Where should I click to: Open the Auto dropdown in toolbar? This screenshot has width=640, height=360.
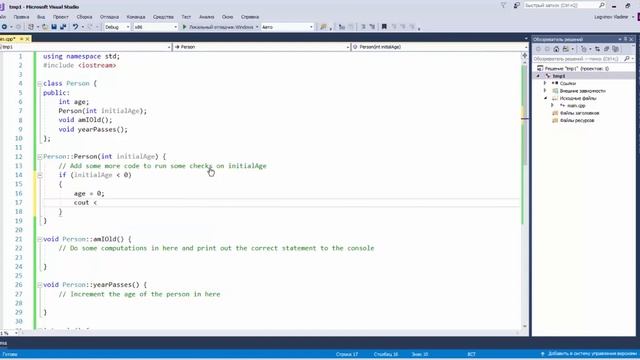[287, 27]
